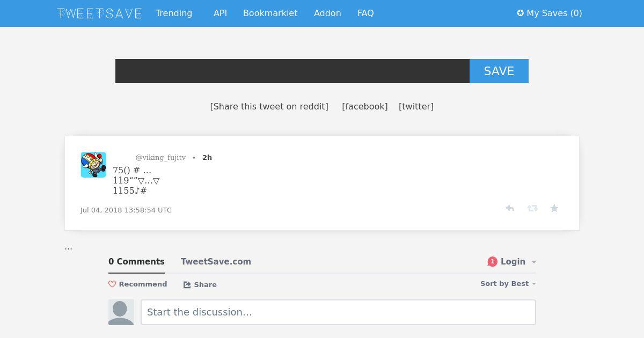Click the retweet icon on tweet
The width and height of the screenshot is (644, 338).
point(532,208)
